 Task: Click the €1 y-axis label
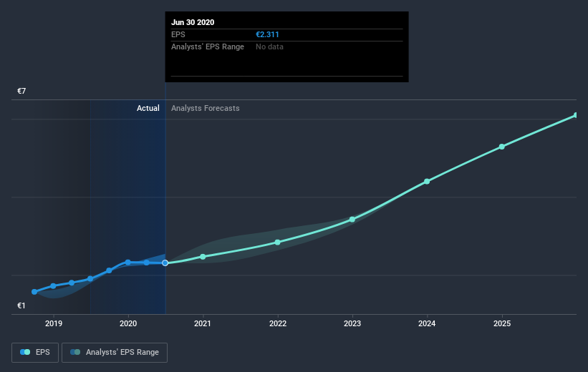(21, 305)
